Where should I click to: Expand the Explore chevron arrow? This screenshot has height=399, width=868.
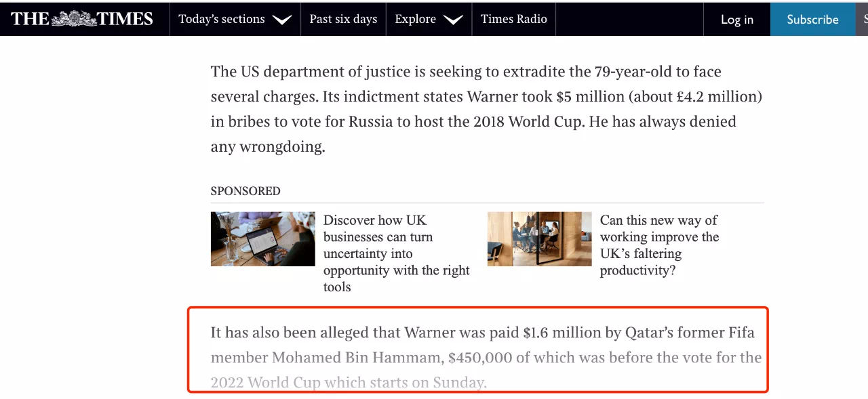[452, 20]
